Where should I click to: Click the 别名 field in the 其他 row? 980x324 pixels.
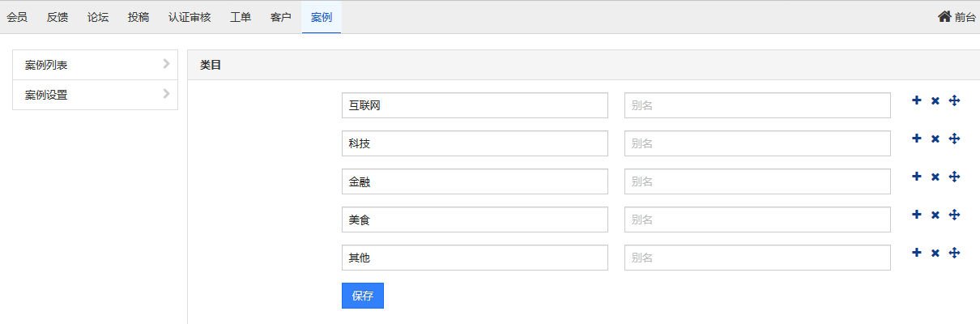(x=757, y=258)
